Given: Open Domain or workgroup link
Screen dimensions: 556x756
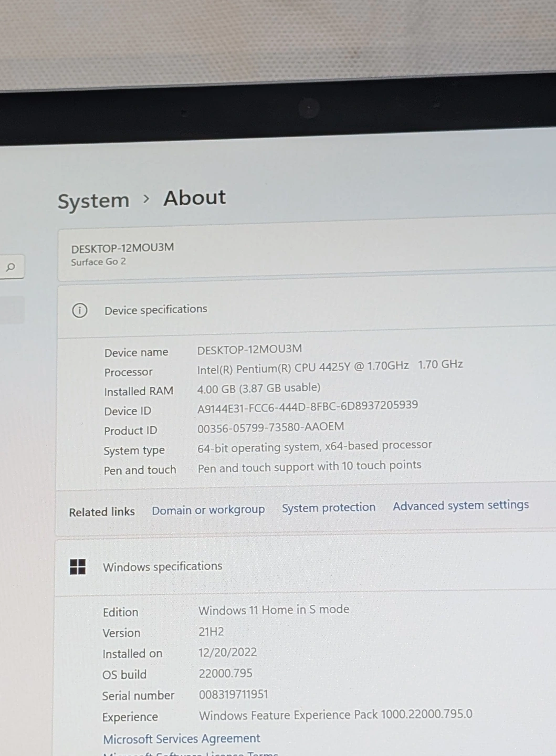Looking at the screenshot, I should 208,510.
